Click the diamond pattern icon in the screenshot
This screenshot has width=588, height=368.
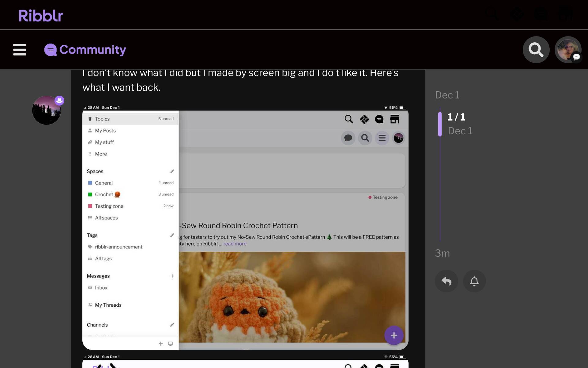[364, 119]
